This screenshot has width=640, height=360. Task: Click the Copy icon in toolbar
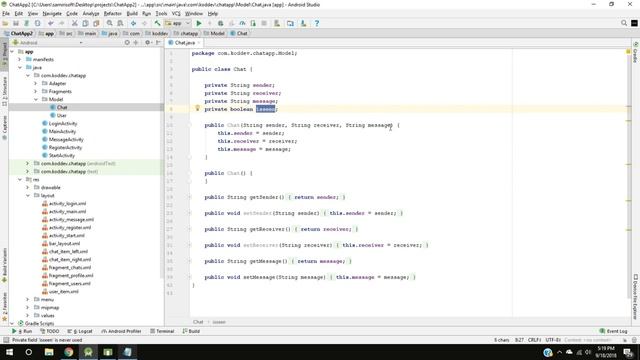point(85,23)
